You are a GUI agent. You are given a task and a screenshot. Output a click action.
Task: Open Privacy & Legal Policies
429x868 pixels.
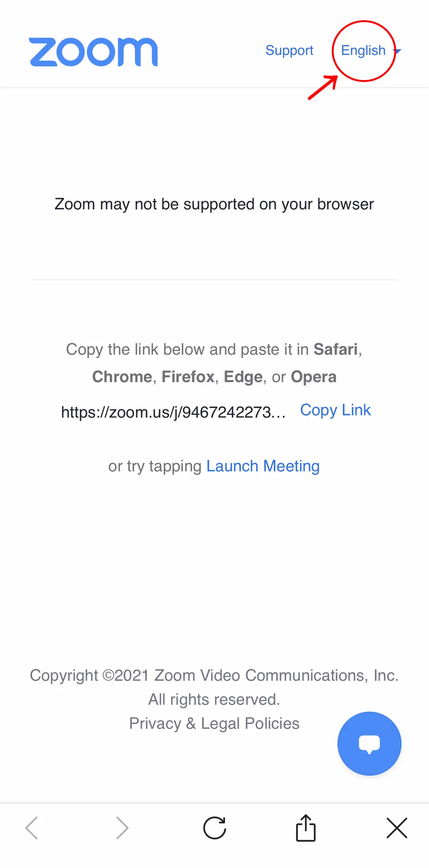click(214, 723)
